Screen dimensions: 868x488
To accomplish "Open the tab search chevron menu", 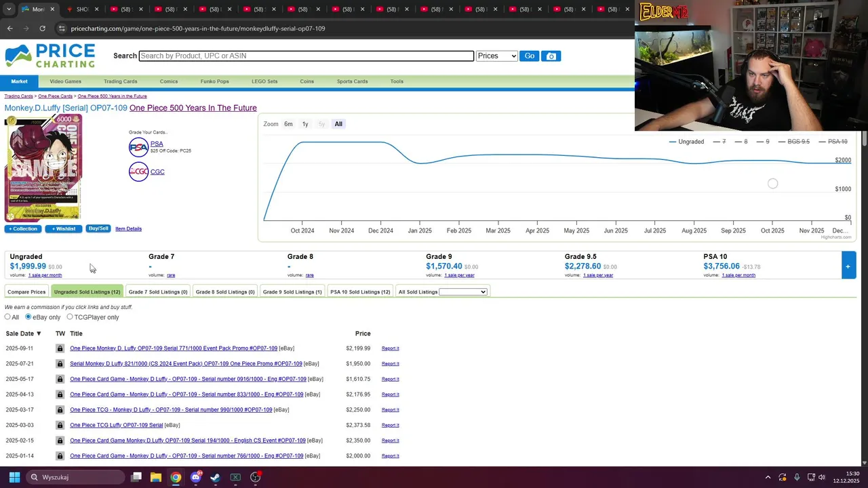I will pos(8,9).
